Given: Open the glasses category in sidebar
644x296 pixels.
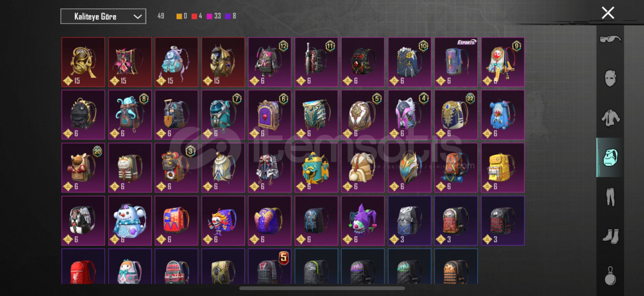Looking at the screenshot, I should click(610, 39).
